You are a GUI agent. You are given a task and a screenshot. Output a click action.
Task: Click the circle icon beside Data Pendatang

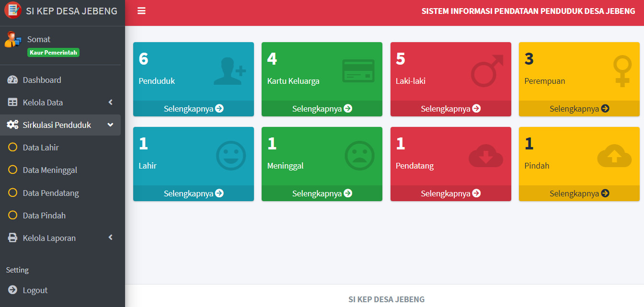pyautogui.click(x=13, y=193)
